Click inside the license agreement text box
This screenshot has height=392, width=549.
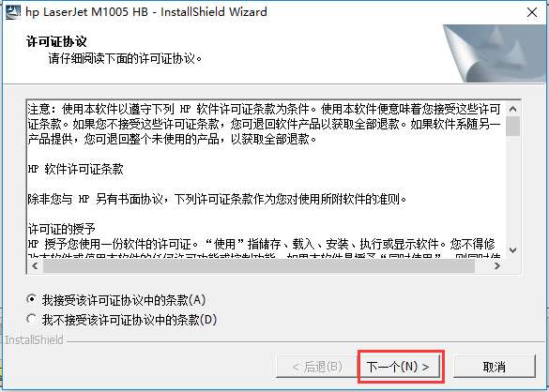point(267,179)
